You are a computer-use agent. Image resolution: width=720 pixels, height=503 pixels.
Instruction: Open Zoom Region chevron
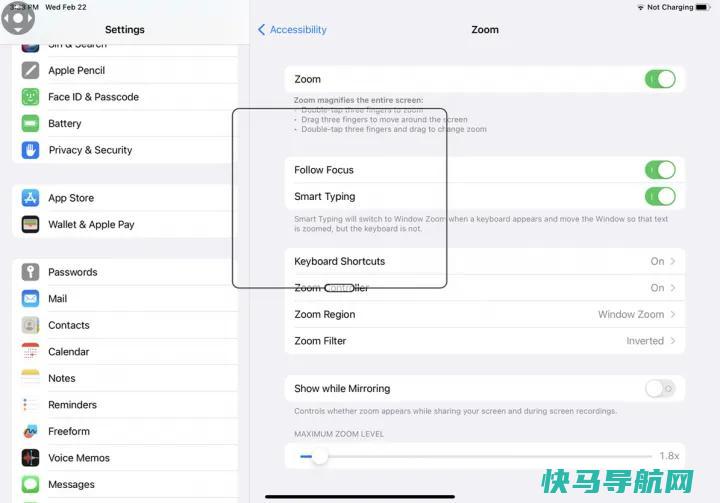pyautogui.click(x=673, y=314)
